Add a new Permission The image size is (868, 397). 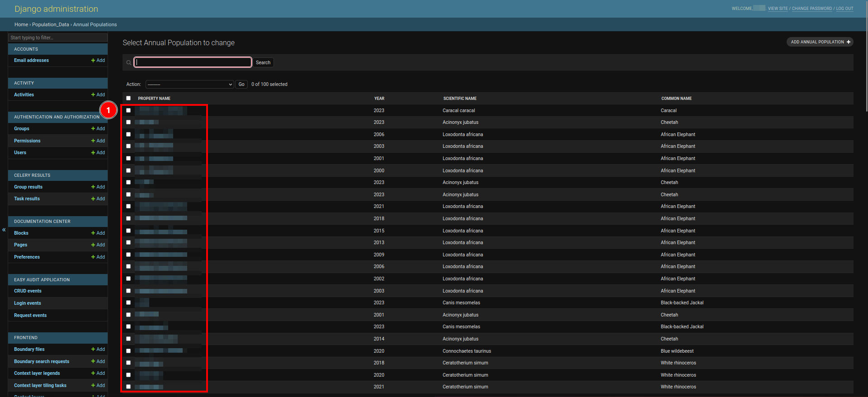point(98,141)
